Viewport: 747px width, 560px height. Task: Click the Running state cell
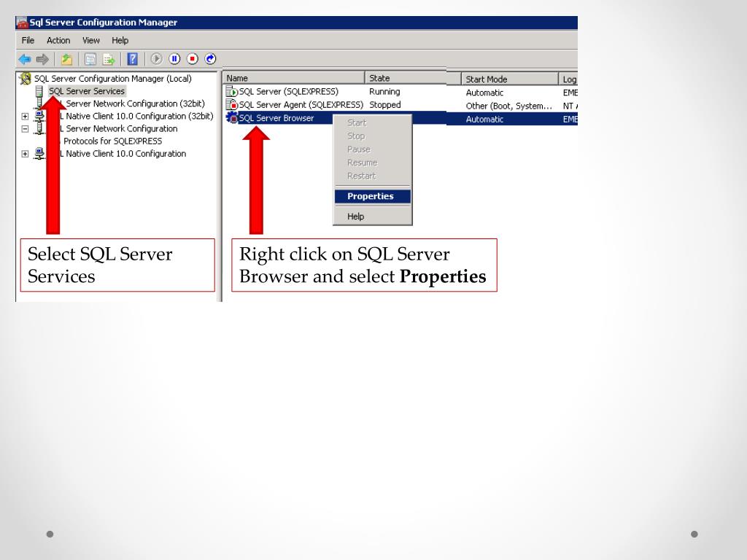click(x=384, y=91)
